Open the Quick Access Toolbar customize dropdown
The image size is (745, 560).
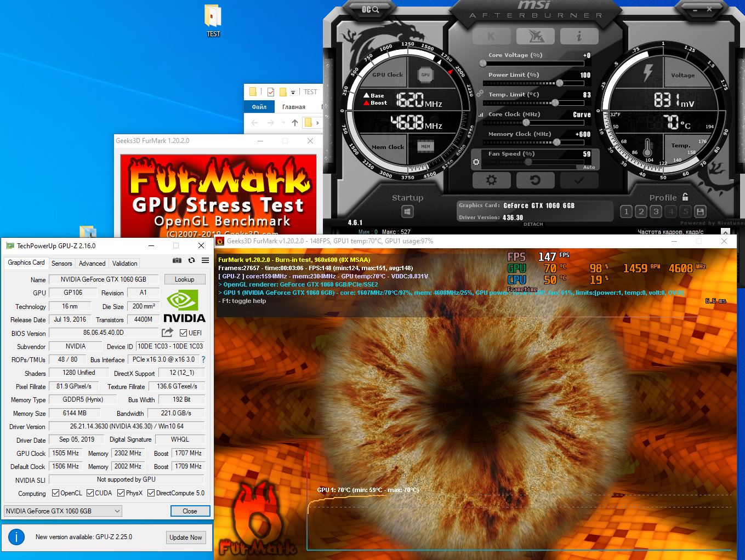(293, 92)
